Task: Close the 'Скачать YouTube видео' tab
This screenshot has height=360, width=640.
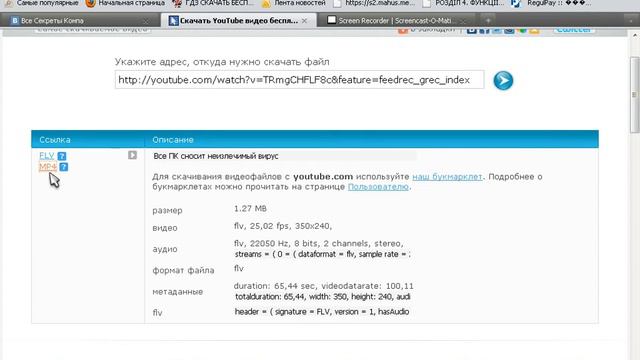Action: click(304, 20)
